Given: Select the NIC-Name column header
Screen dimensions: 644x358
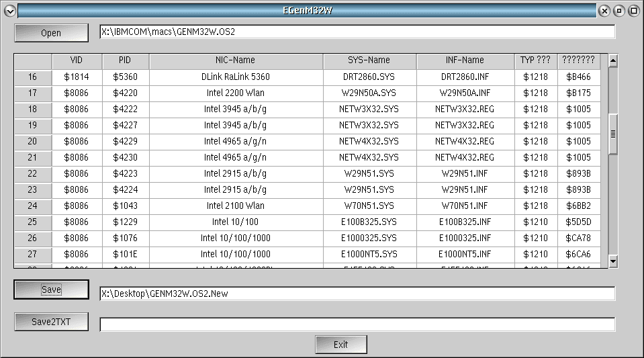Looking at the screenshot, I should [x=235, y=60].
